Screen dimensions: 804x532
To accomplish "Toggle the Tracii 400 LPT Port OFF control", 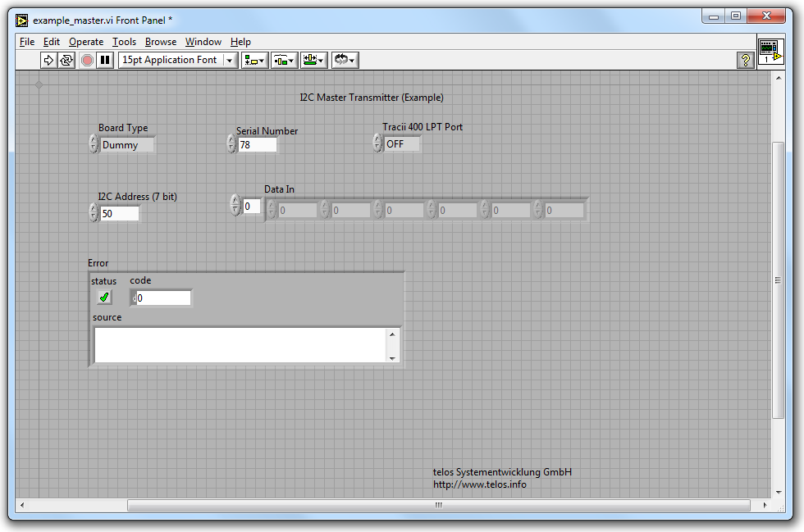I will coord(401,144).
